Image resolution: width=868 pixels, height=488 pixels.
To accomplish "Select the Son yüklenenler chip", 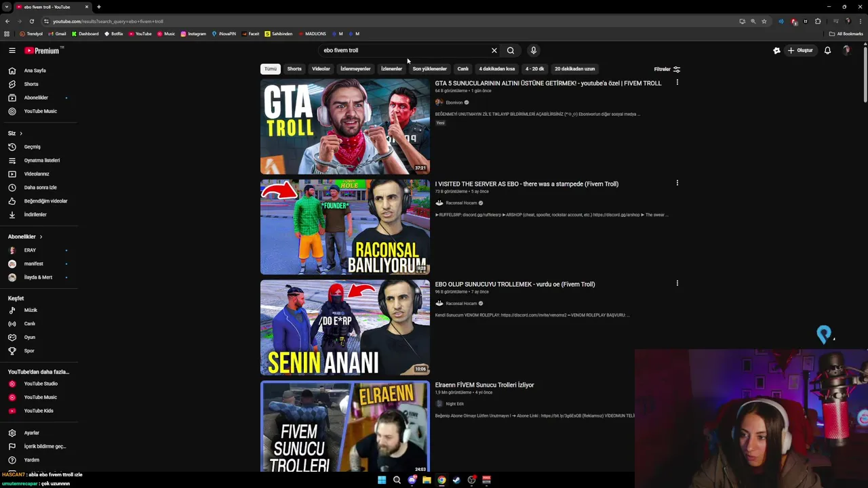I will tap(429, 68).
